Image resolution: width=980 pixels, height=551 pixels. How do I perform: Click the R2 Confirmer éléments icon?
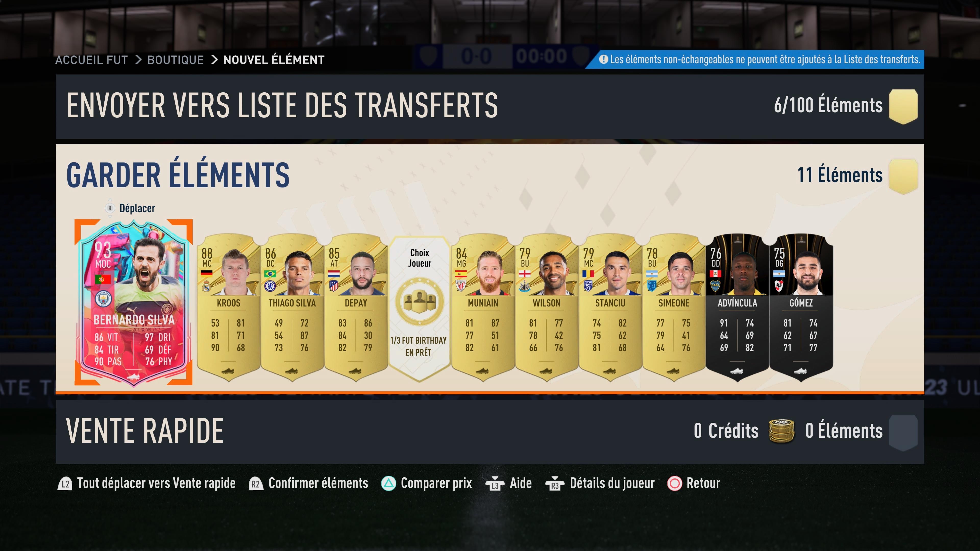tap(256, 484)
